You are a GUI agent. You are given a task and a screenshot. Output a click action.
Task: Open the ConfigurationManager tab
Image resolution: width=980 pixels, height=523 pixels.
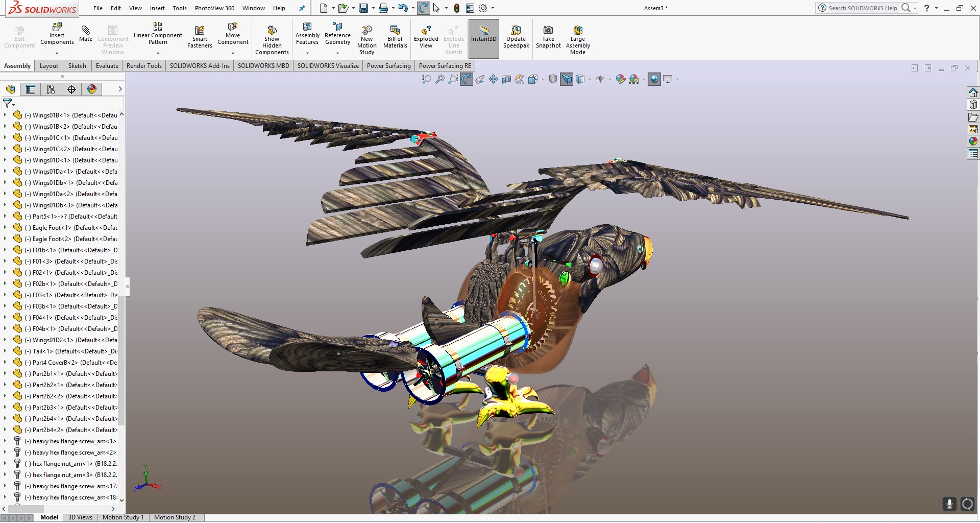coord(51,89)
